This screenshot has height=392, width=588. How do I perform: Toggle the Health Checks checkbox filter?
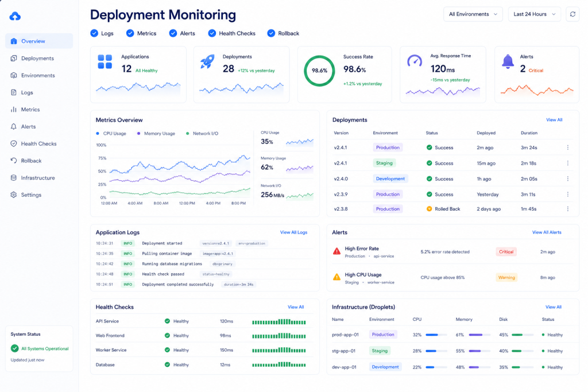tap(212, 33)
